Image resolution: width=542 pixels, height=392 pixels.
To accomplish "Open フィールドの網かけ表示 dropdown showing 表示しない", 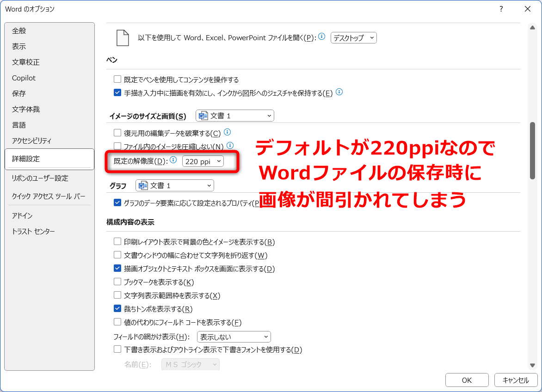I will tap(234, 337).
